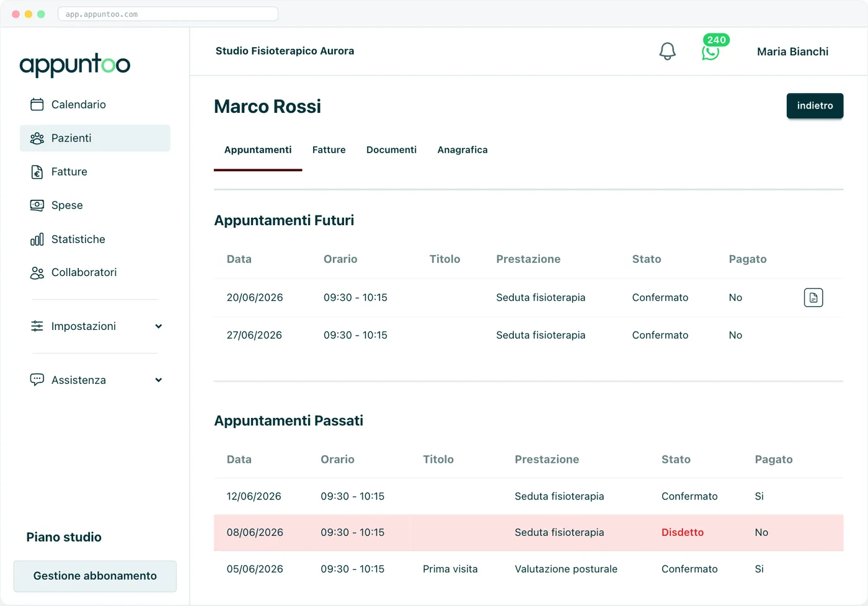Screen dimensions: 868x606
Task: Click the Collaboratori users icon
Action: tap(37, 273)
